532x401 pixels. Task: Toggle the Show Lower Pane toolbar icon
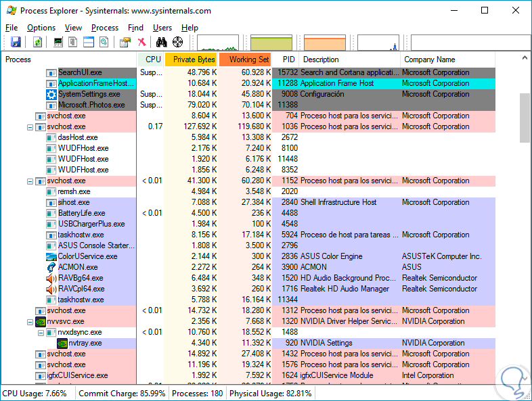tap(89, 43)
